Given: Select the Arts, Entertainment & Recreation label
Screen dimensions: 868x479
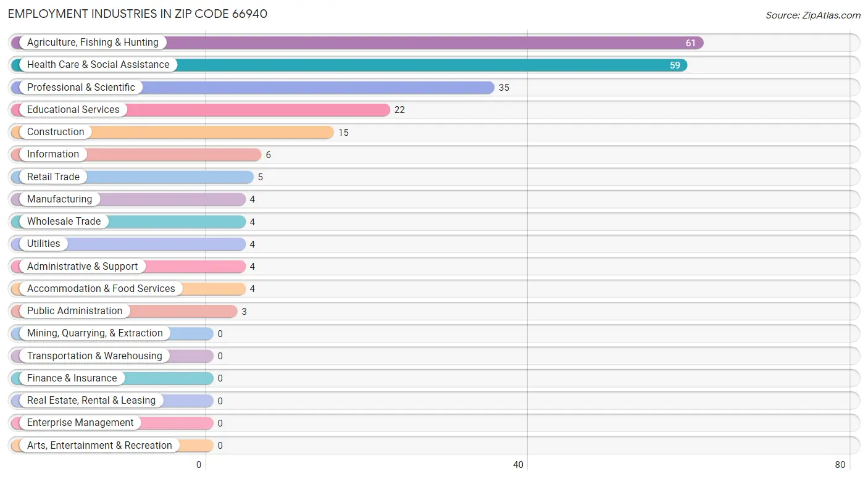Looking at the screenshot, I should (x=99, y=446).
